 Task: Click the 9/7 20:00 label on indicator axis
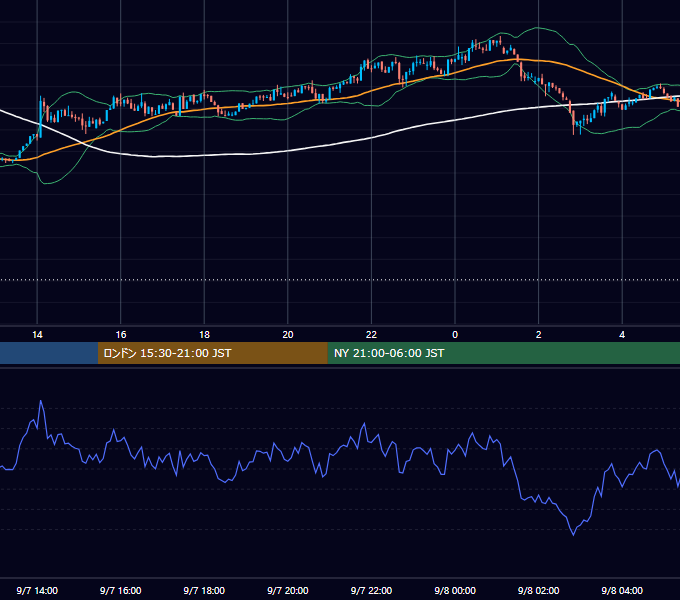pyautogui.click(x=288, y=590)
